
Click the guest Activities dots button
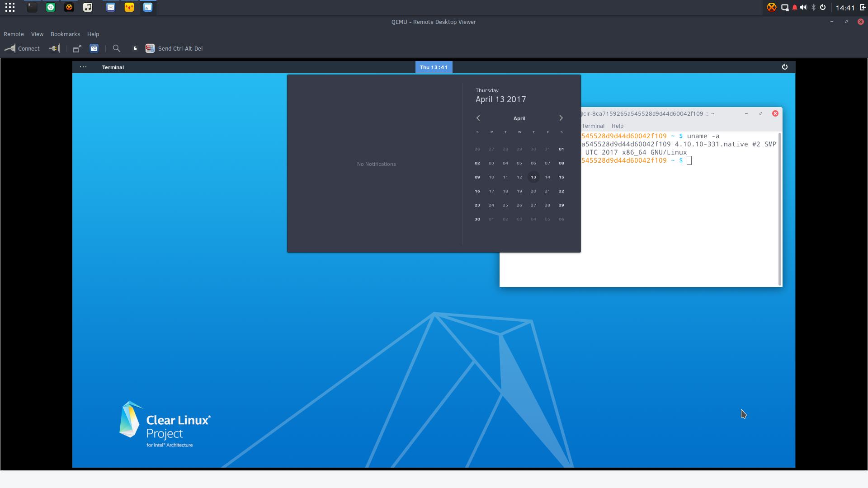click(83, 67)
